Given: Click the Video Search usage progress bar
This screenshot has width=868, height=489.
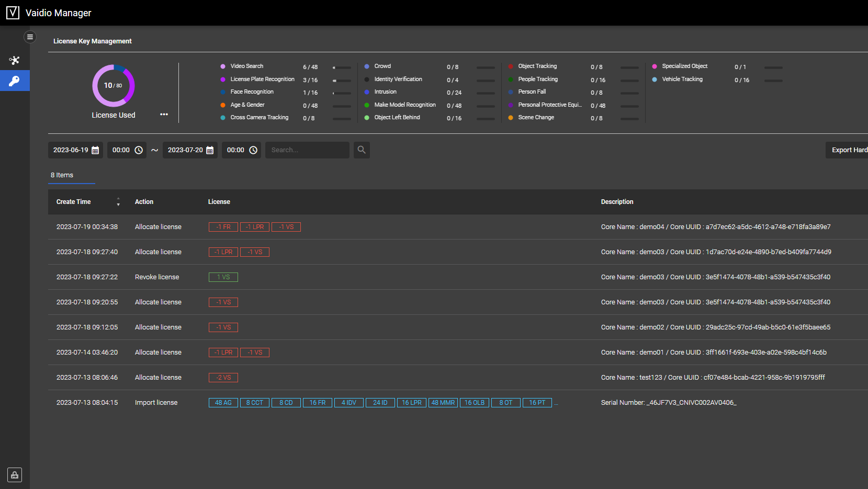Looking at the screenshot, I should pyautogui.click(x=342, y=67).
